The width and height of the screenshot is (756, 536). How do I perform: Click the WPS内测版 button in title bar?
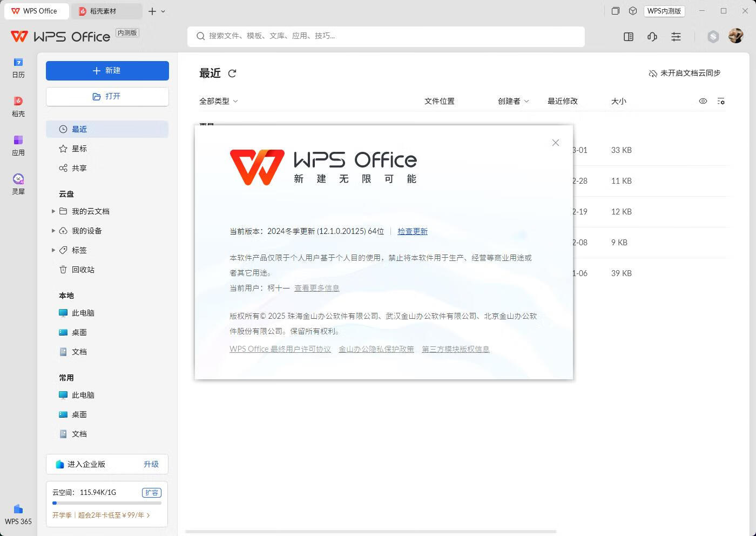tap(664, 11)
